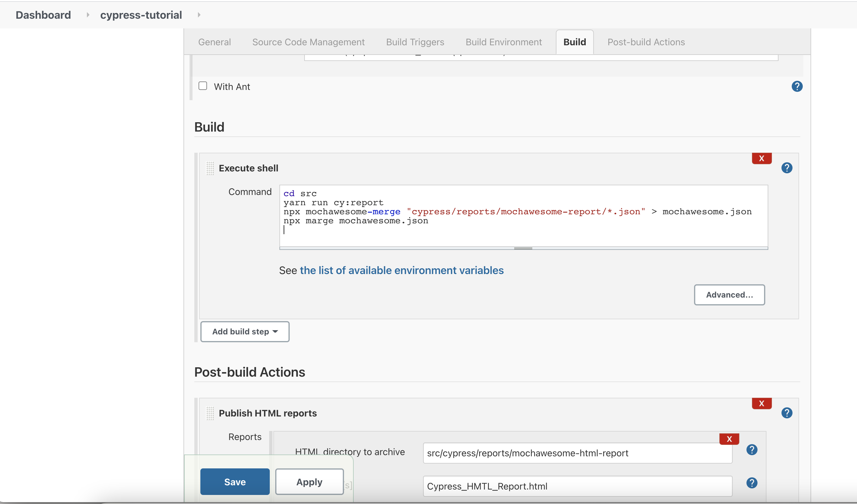Expand the breadcrumb chevron after cypress-tutorial
Image resolution: width=857 pixels, height=504 pixels.
pos(199,15)
